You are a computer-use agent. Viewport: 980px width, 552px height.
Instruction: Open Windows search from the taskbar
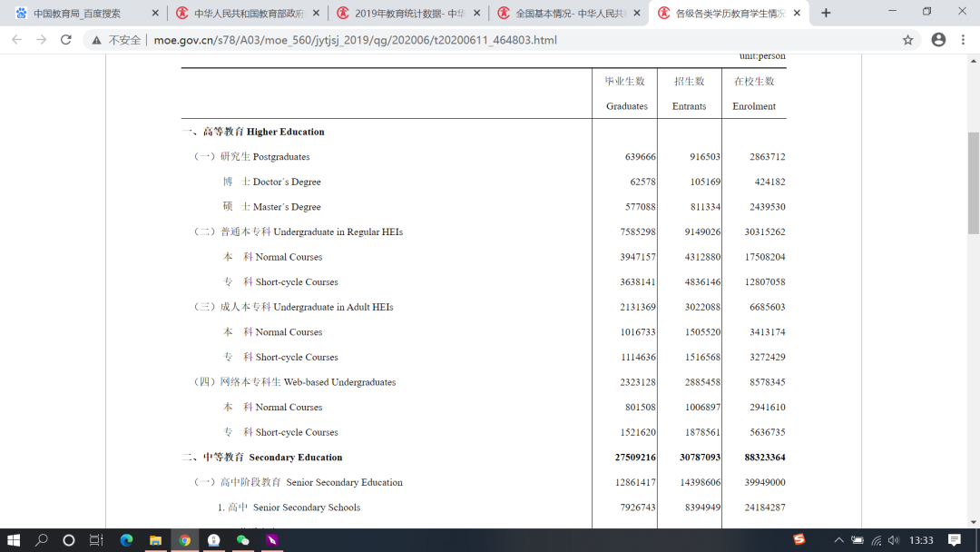tap(42, 540)
